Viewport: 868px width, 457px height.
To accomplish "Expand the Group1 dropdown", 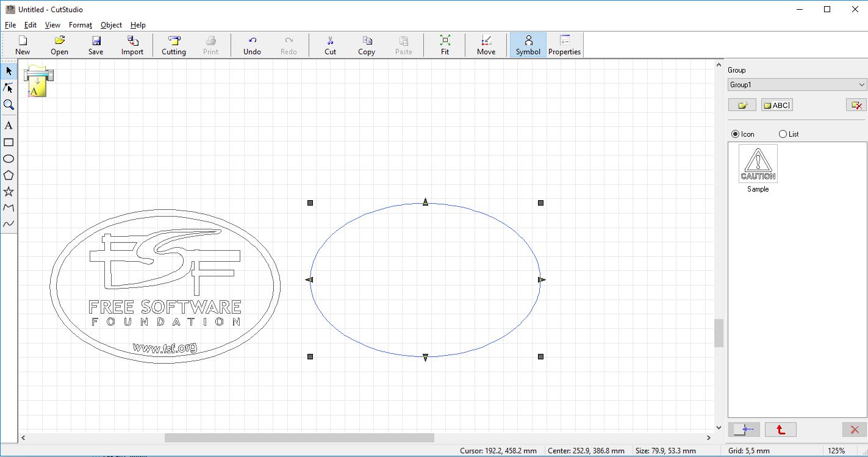I will point(797,85).
